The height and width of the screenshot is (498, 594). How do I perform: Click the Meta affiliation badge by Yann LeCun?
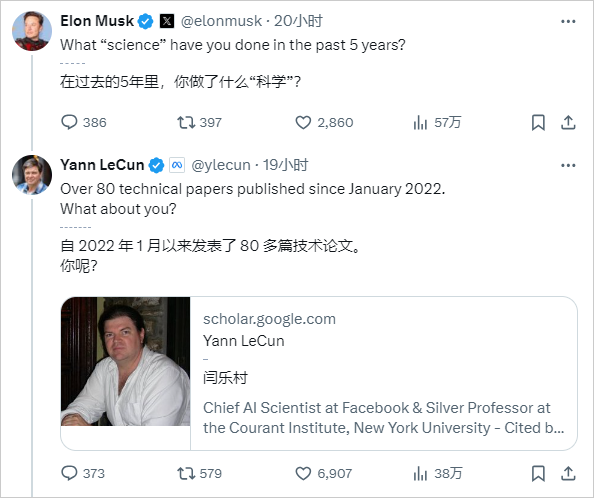coord(177,165)
